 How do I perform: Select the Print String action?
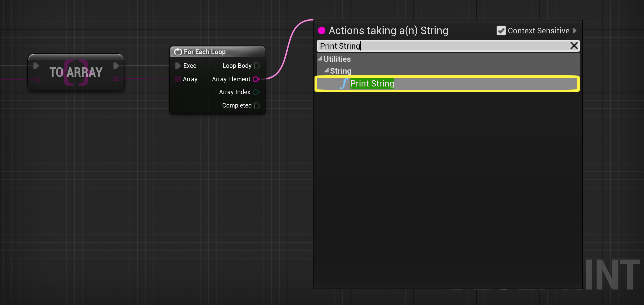point(372,84)
